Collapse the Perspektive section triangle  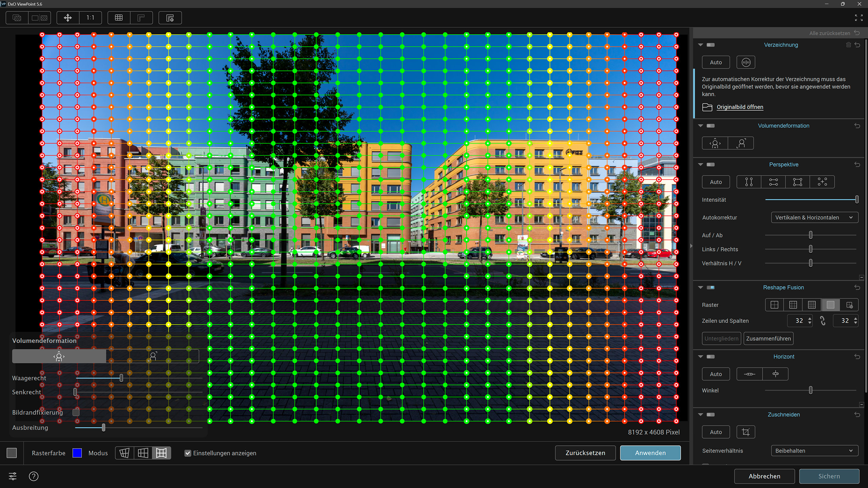click(701, 164)
